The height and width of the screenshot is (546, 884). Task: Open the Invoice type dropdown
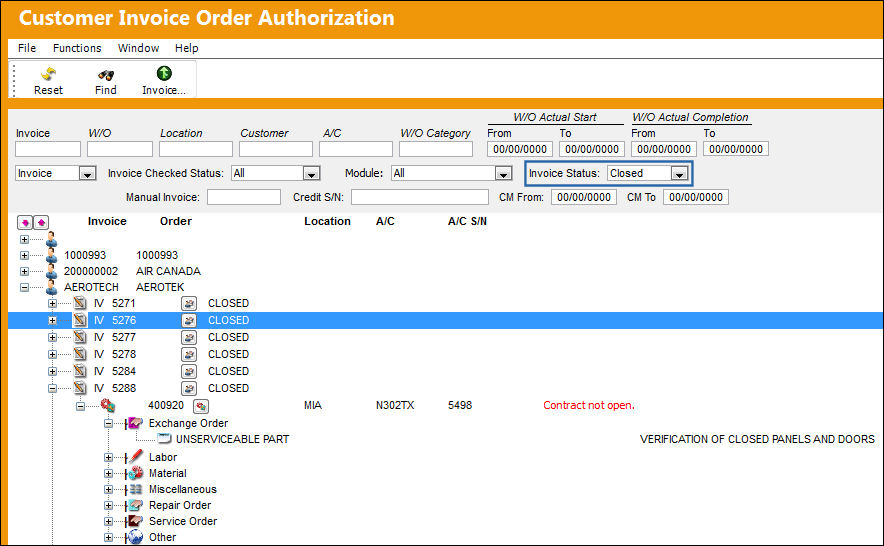87,174
